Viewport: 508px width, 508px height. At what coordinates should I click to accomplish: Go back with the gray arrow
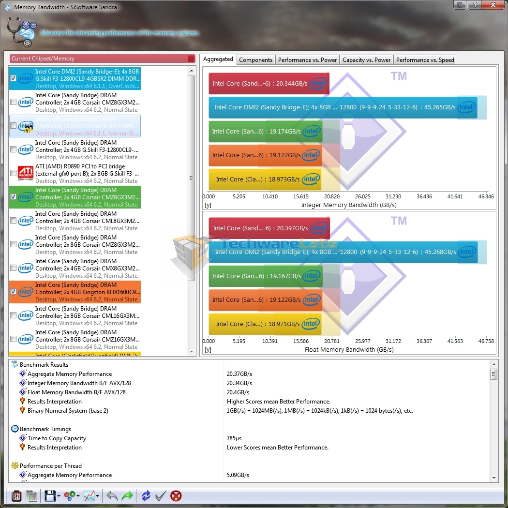coord(112,496)
